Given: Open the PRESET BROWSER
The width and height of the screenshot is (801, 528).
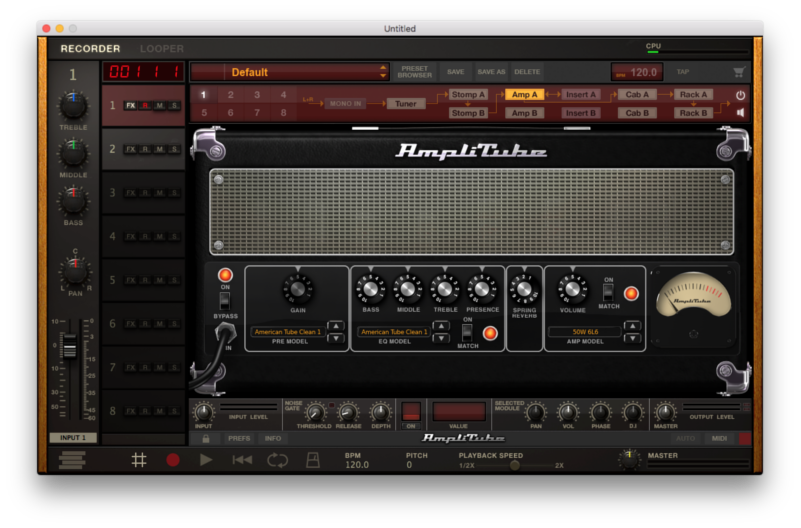Looking at the screenshot, I should (415, 72).
